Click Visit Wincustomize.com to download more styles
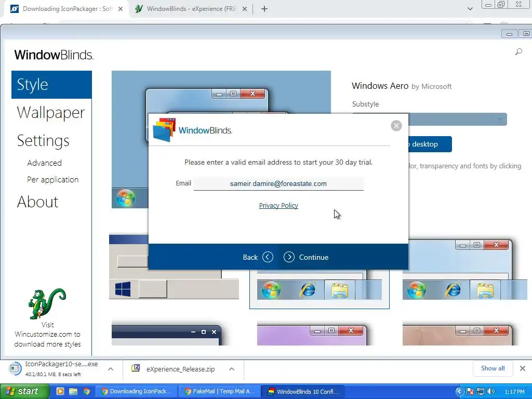 pos(47,334)
